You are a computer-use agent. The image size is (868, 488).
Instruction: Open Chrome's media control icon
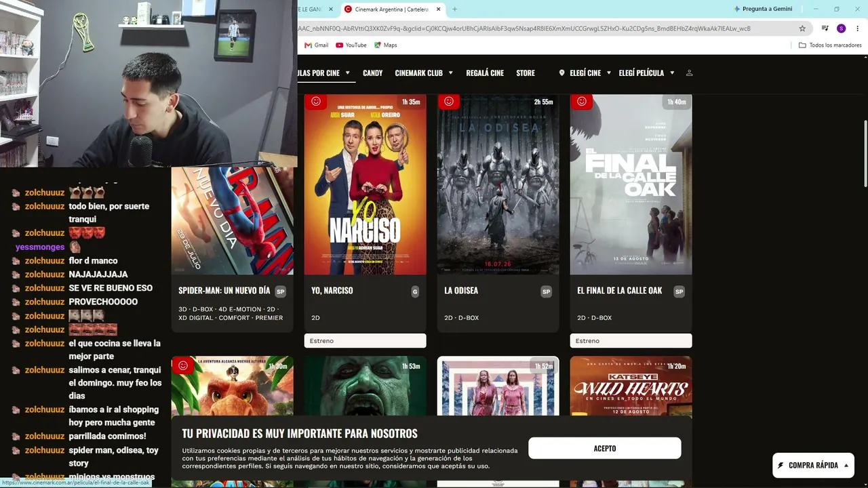(825, 28)
